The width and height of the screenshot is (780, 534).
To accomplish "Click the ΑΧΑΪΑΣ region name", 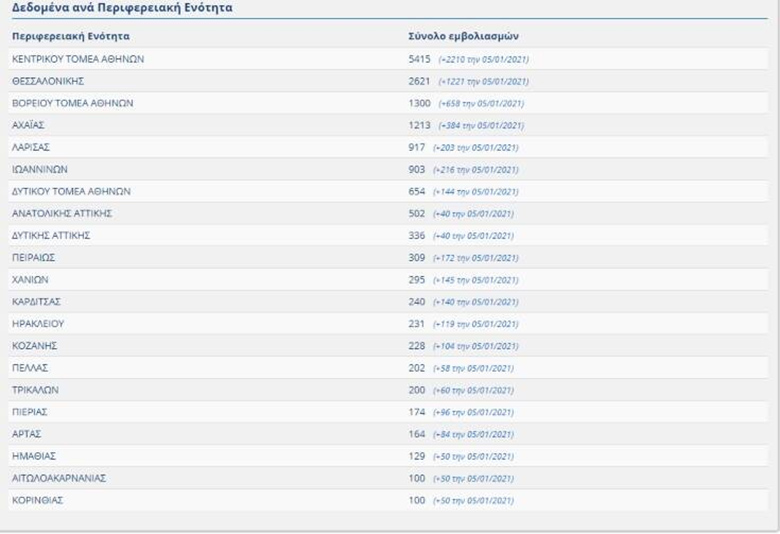I will pyautogui.click(x=28, y=125).
